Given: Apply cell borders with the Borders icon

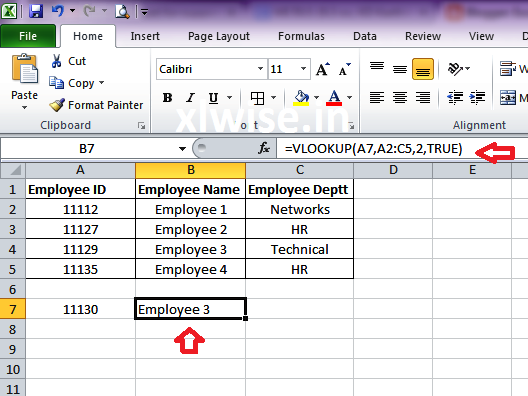Looking at the screenshot, I should pyautogui.click(x=258, y=98).
